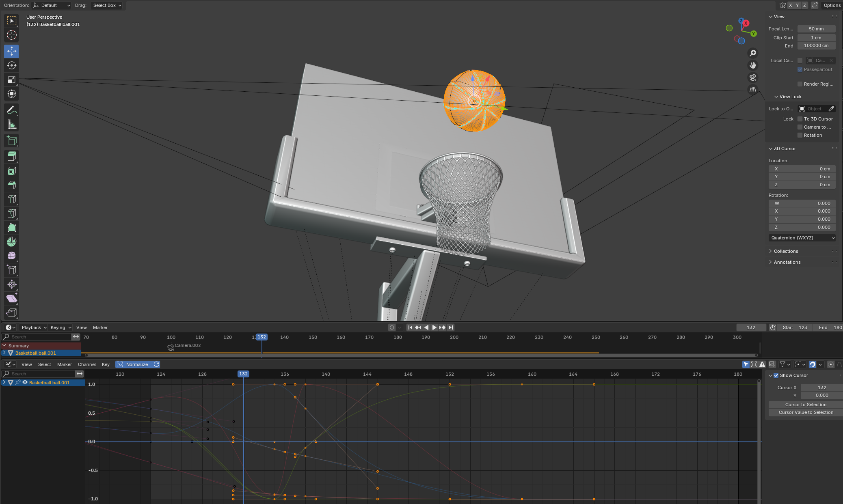Select the Extrude Region tool
Screen dimensions: 843x504
11,156
